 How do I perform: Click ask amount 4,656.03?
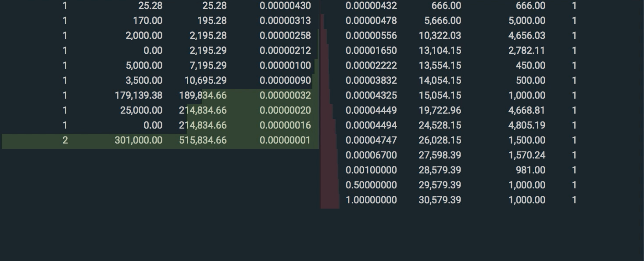527,36
